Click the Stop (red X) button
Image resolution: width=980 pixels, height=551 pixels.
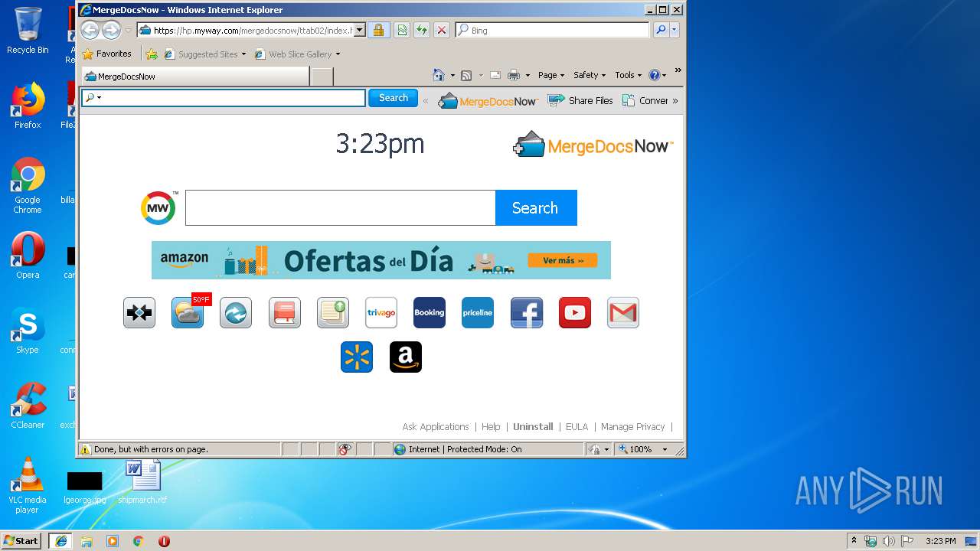(442, 30)
